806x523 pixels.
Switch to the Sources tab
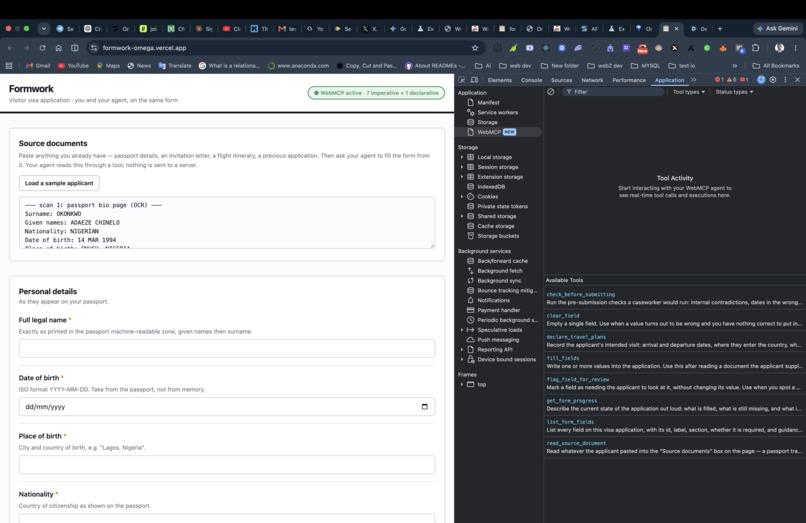561,80
